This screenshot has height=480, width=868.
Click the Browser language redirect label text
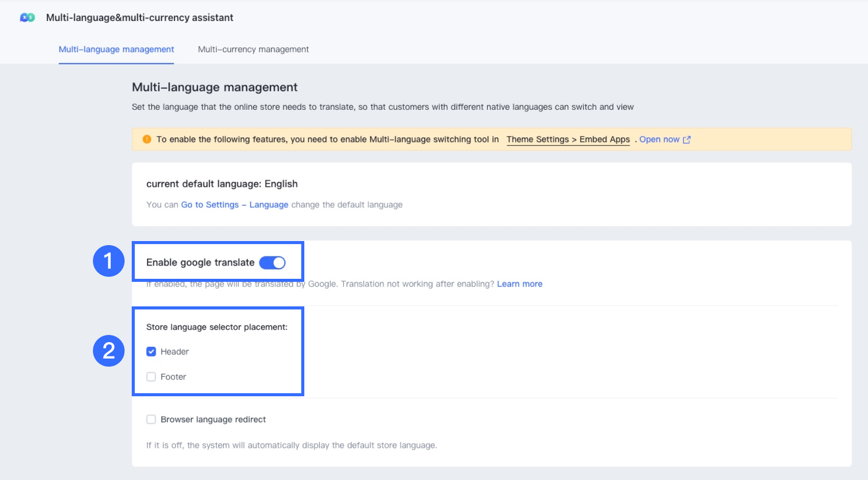click(213, 420)
